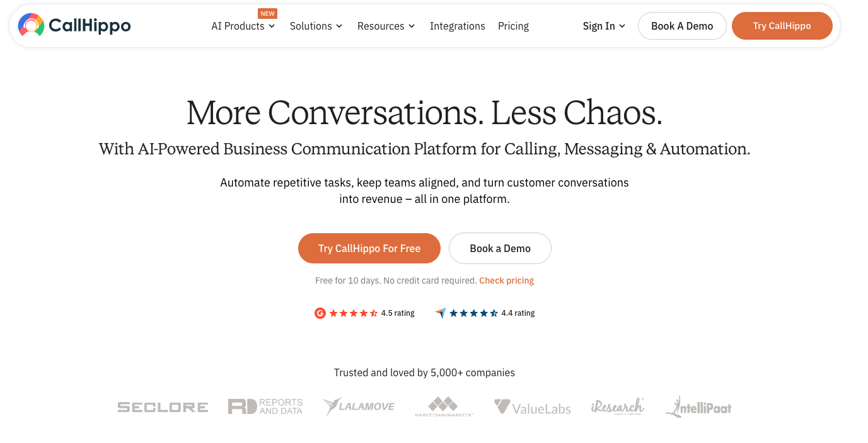Image resolution: width=868 pixels, height=443 pixels.
Task: Click the Seclore company logo
Action: click(x=163, y=407)
